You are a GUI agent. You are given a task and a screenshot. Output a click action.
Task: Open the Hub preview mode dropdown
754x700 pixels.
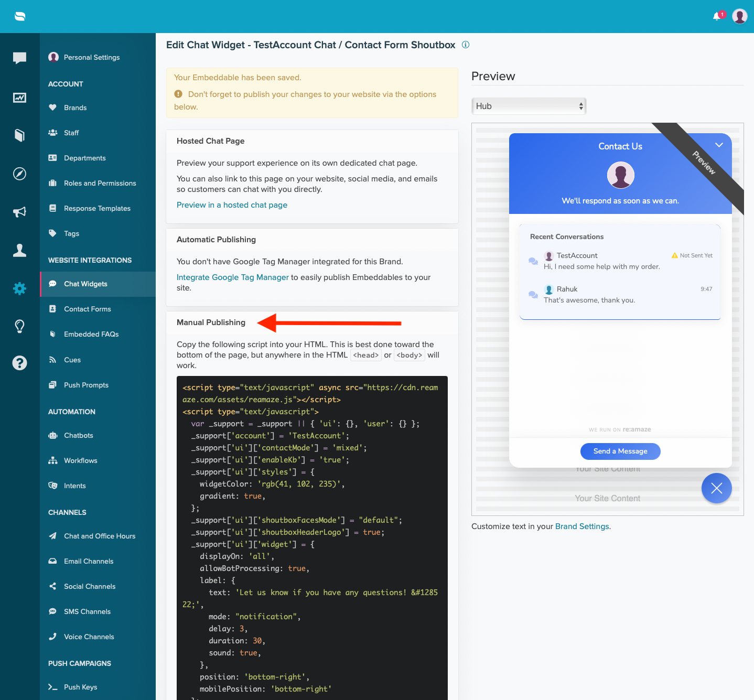tap(529, 106)
